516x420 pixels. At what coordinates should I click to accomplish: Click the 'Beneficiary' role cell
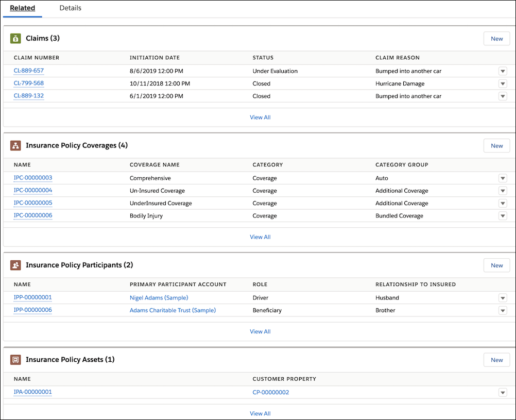267,310
